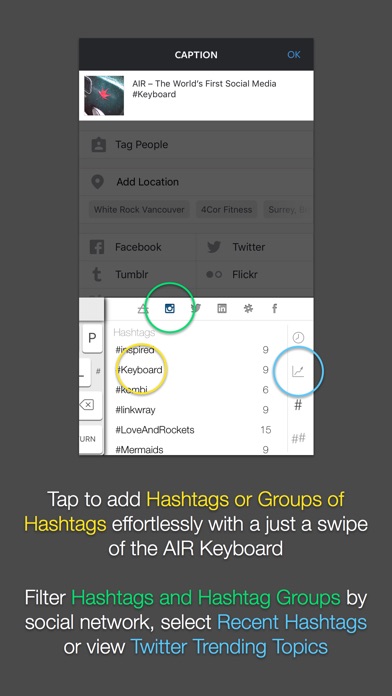Open Tag People option

[x=196, y=145]
